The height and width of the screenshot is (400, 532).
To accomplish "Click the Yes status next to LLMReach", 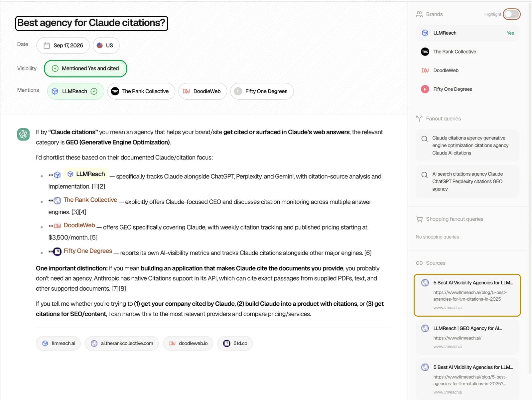I will tap(510, 33).
